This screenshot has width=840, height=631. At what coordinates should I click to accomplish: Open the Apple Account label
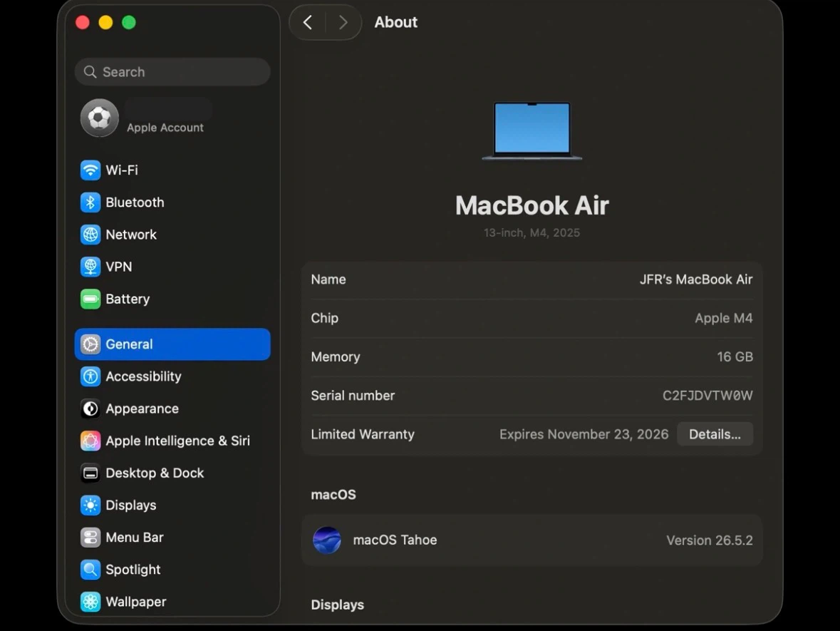tap(165, 128)
